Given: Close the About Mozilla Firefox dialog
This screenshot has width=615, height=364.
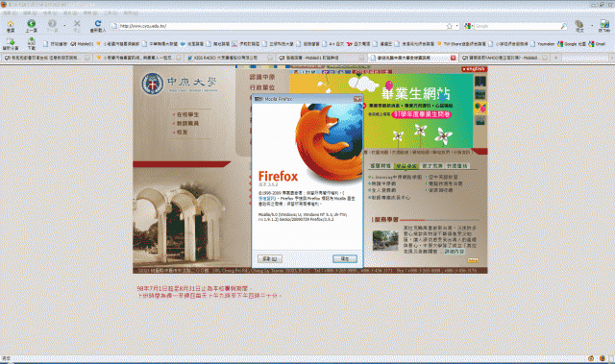Looking at the screenshot, I should pyautogui.click(x=357, y=99).
